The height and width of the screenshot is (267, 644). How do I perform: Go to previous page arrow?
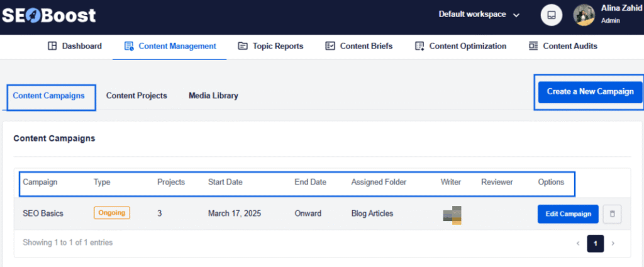click(578, 243)
